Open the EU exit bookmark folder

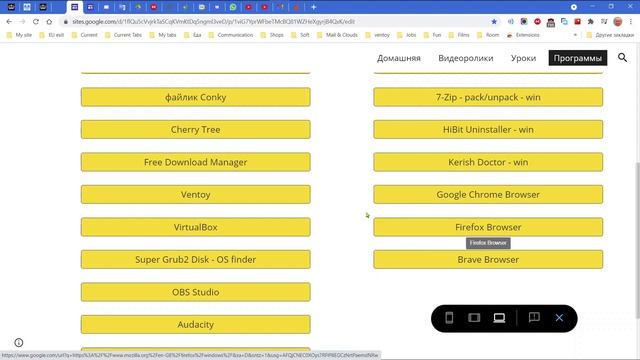(x=52, y=35)
